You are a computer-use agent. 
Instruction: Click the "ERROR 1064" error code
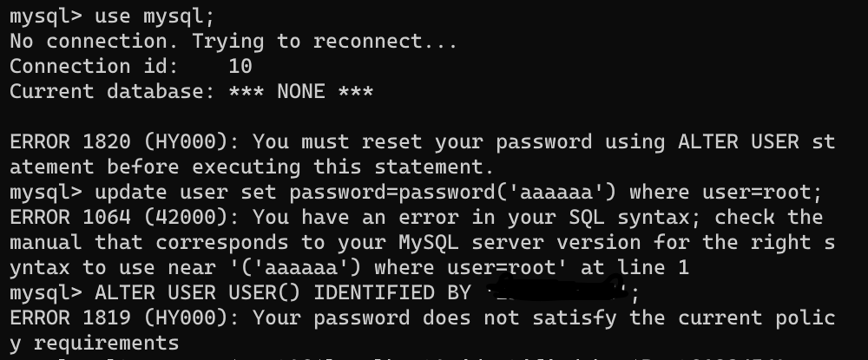point(69,217)
